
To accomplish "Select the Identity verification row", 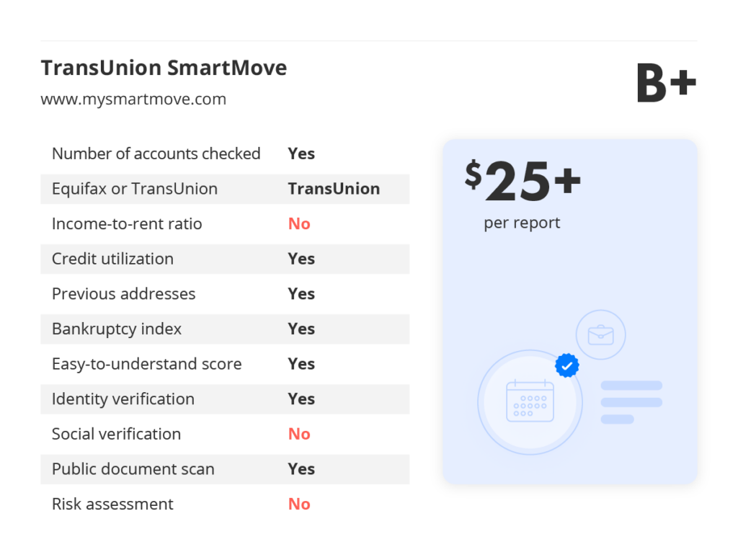I will [225, 399].
